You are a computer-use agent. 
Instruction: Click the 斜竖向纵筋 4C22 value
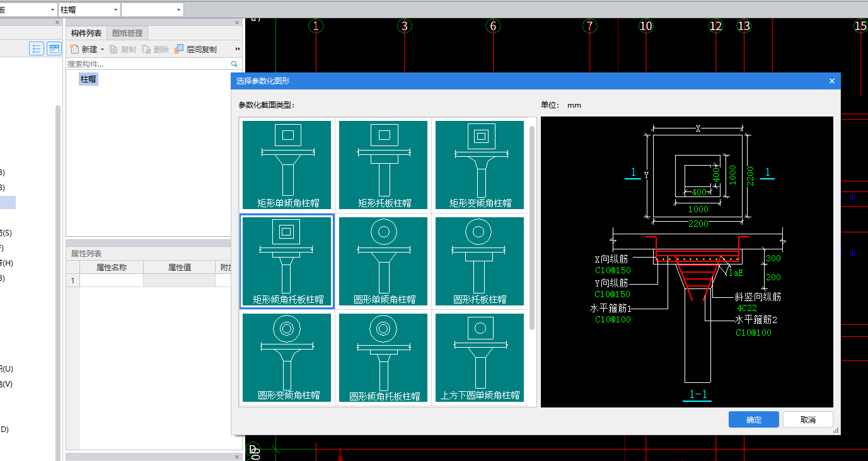click(x=747, y=309)
